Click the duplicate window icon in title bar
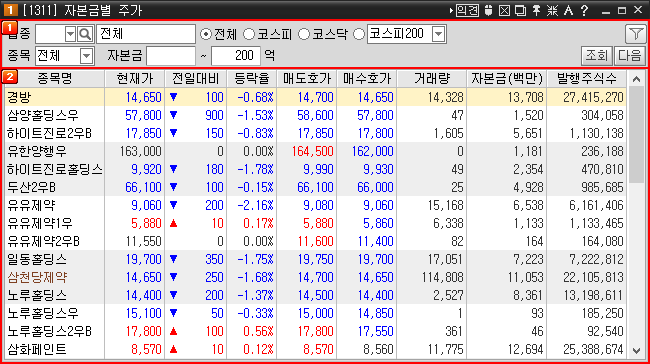650x364 pixels. click(x=521, y=10)
